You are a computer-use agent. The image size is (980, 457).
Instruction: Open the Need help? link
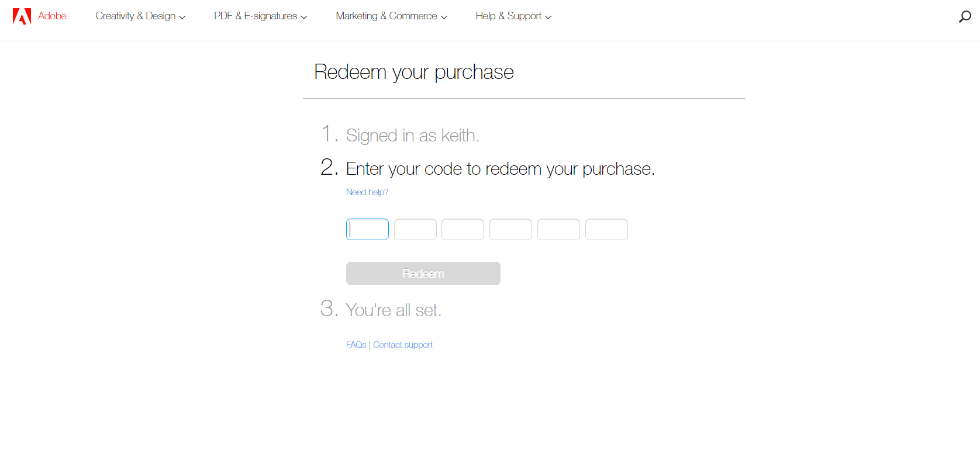pyautogui.click(x=367, y=192)
